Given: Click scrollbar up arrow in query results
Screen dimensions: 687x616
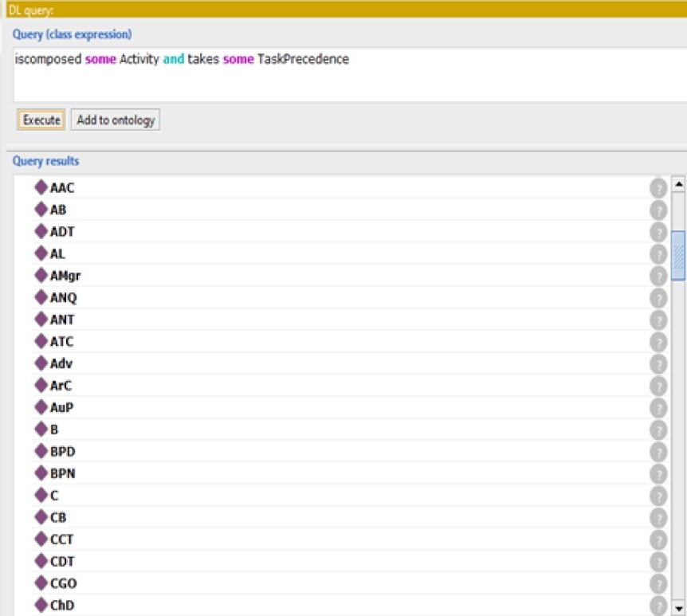Looking at the screenshot, I should (x=679, y=185).
